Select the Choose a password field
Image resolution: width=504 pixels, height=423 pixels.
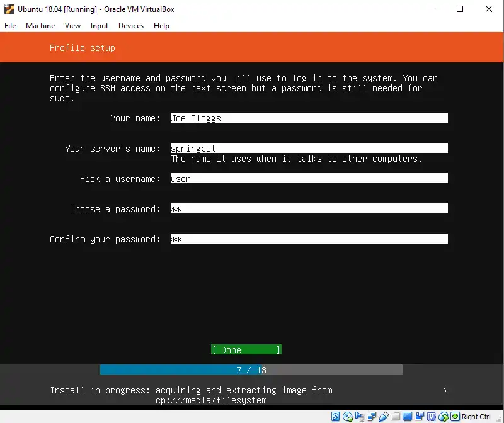coord(309,209)
